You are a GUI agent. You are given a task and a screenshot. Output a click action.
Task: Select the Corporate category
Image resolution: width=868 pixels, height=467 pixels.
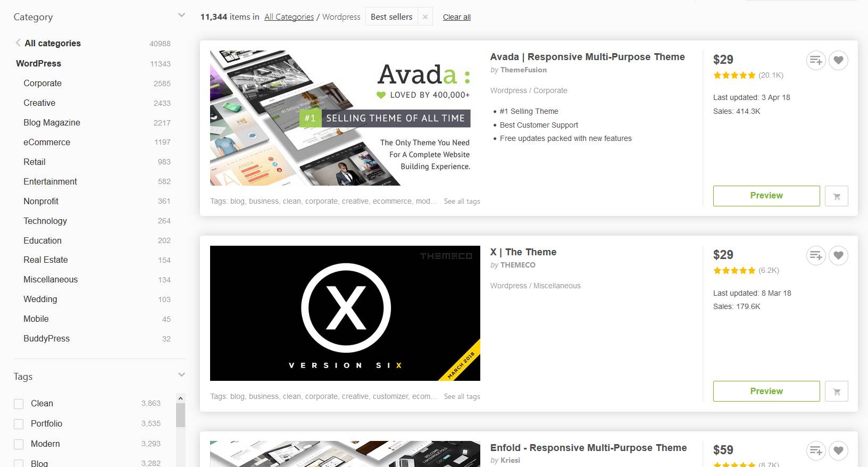pyautogui.click(x=43, y=83)
